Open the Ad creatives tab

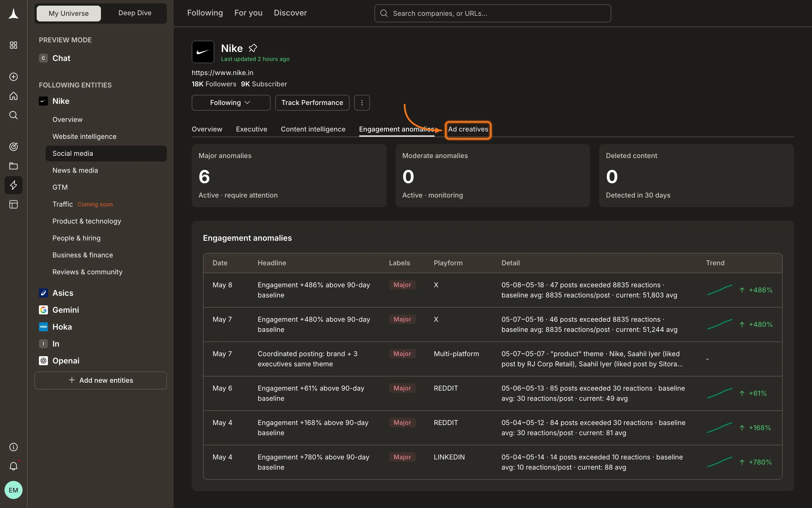468,129
